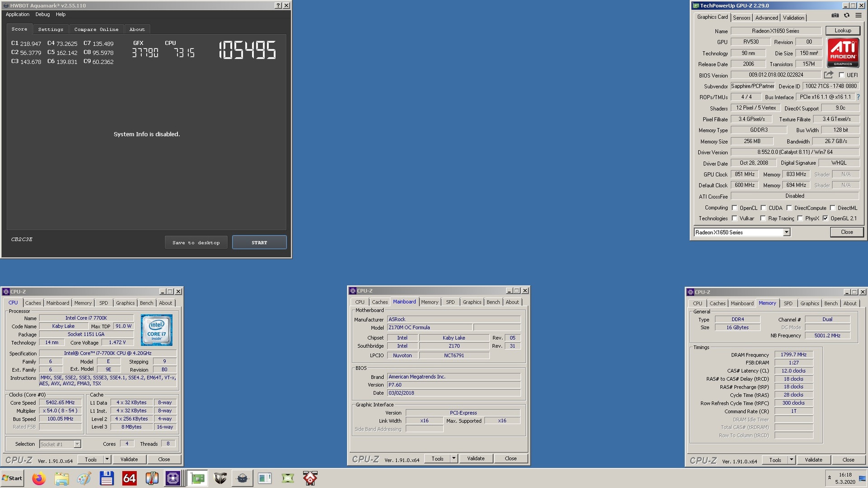Screen dimensions: 868x488
Task: Open Tools dropdown arrow in CPU tab window
Action: point(107,459)
